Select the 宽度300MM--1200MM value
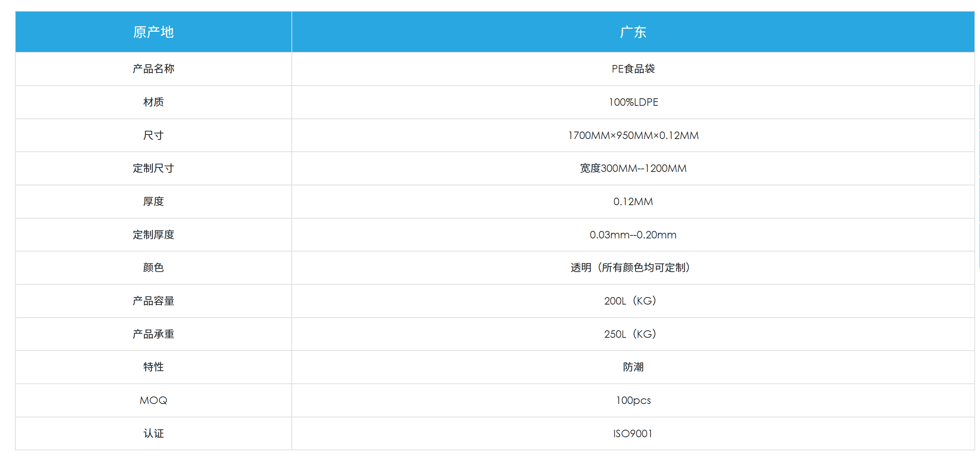This screenshot has height=460, width=980. point(633,168)
